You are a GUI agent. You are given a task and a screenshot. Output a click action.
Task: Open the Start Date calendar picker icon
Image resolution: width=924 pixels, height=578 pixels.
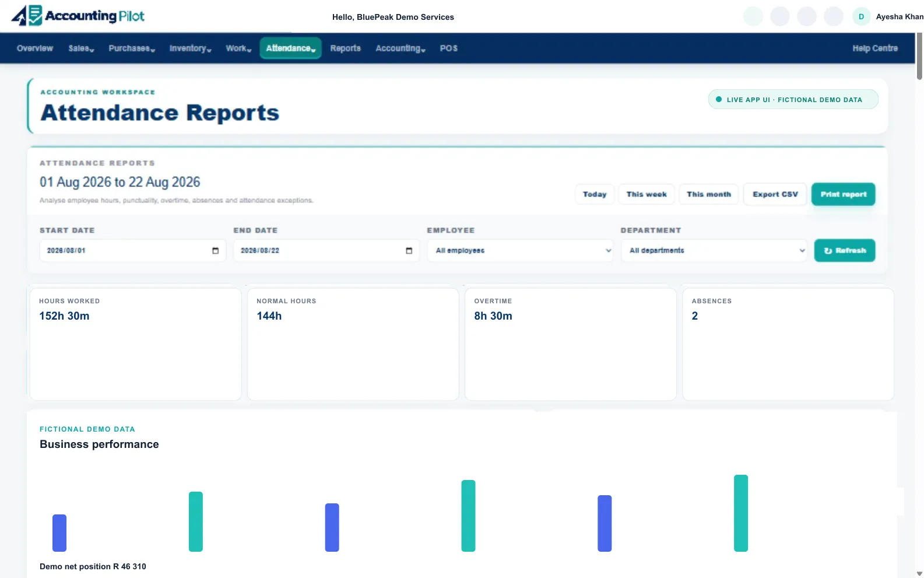(x=215, y=251)
